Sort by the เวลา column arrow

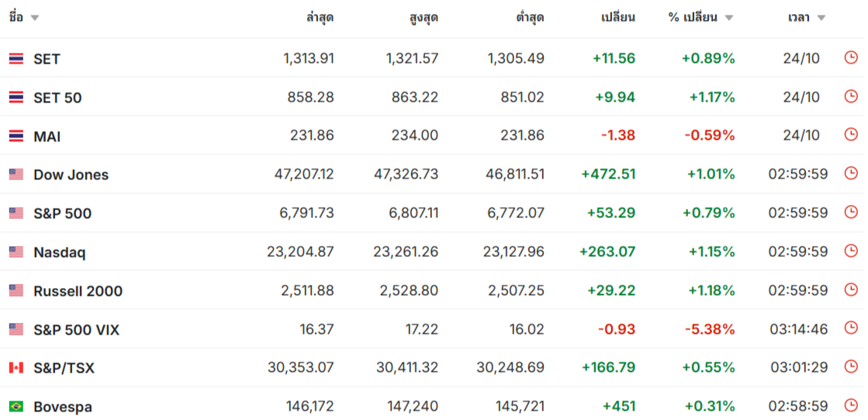coord(821,18)
